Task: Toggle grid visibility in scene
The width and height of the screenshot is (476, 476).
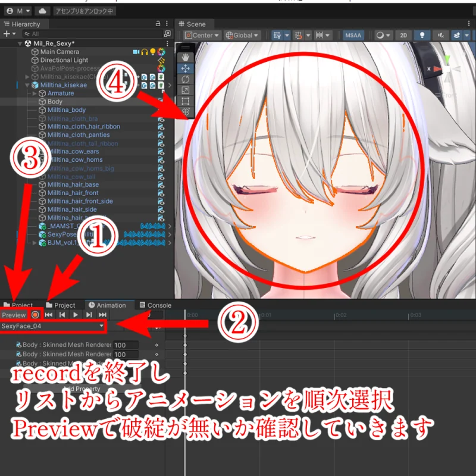Action: pos(277,35)
